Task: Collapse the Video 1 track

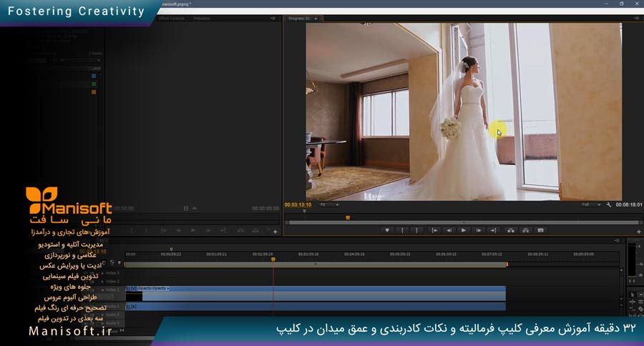Action: pos(102,290)
